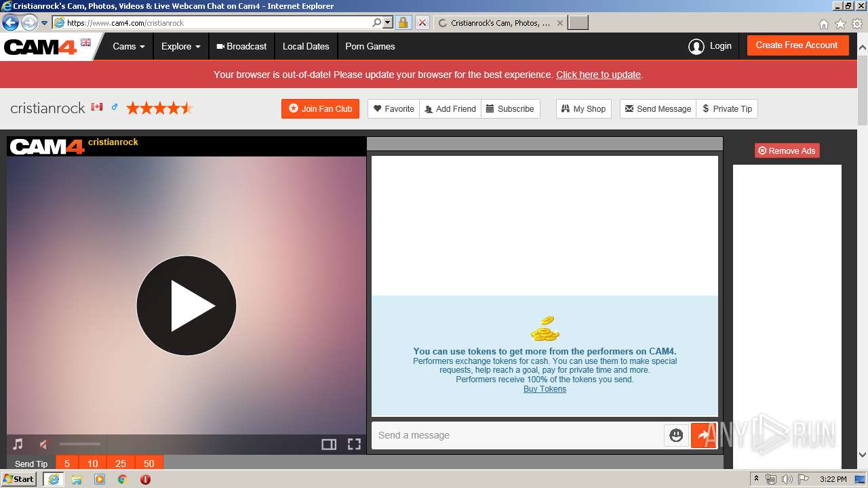
Task: Click the Login user avatar icon
Action: pyautogui.click(x=696, y=46)
